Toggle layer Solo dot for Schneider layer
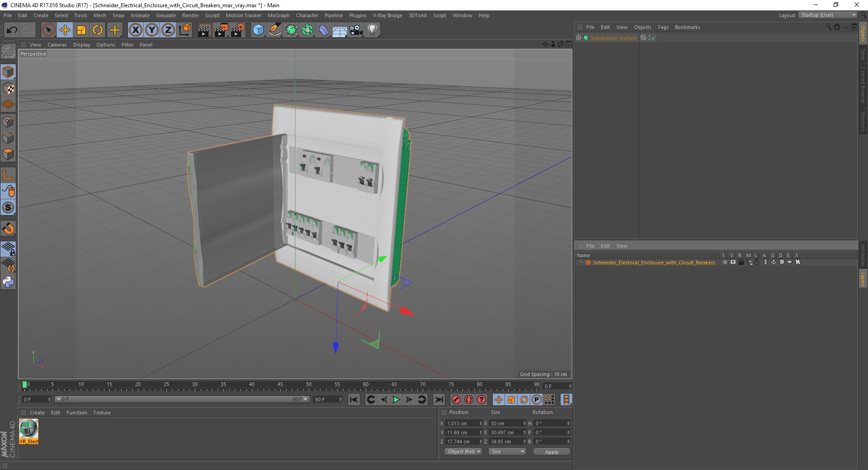The height and width of the screenshot is (470, 868). coord(725,262)
